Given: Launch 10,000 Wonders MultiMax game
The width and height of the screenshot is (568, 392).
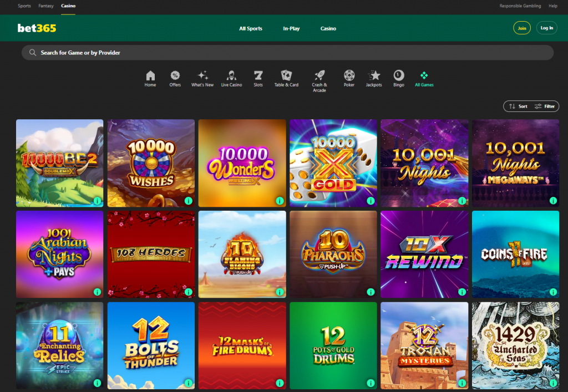Looking at the screenshot, I should [x=242, y=163].
